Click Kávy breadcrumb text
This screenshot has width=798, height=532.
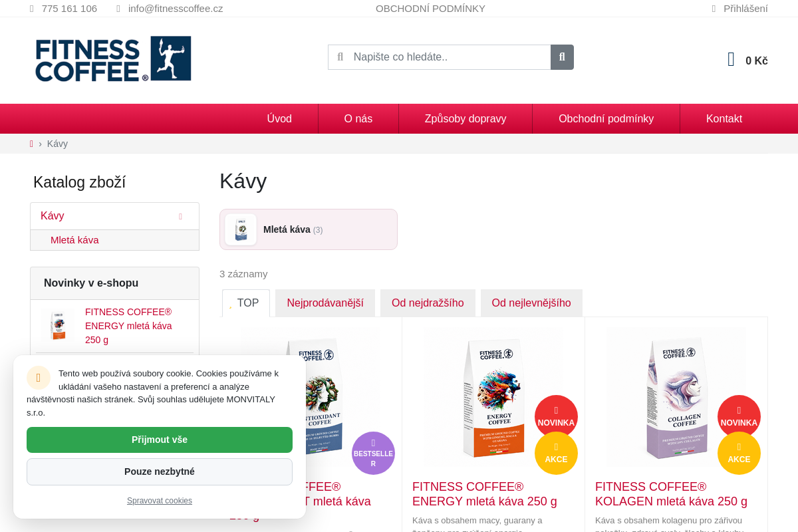tap(57, 144)
